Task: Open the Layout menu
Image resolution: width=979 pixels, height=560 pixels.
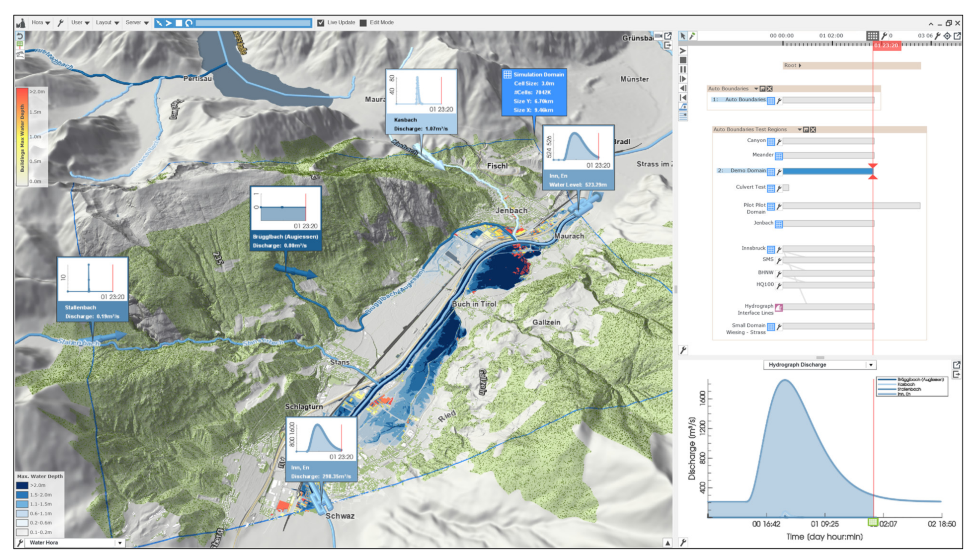Action: point(107,23)
